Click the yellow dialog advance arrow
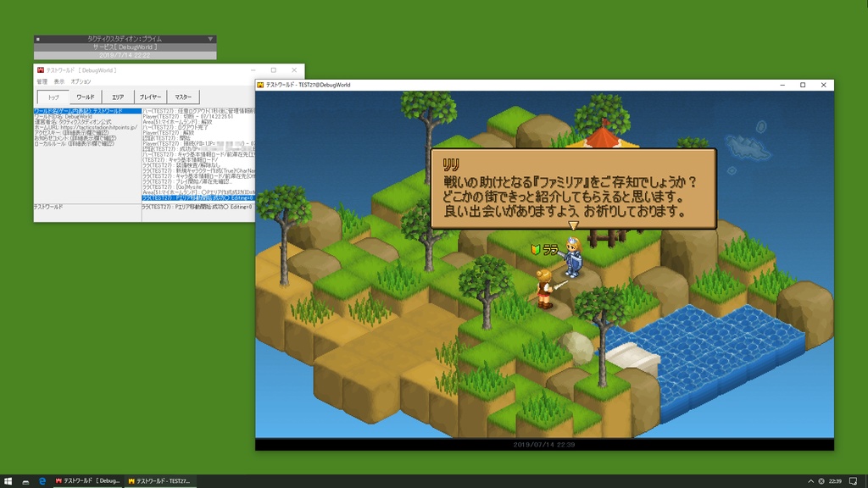The image size is (868, 488). (574, 225)
